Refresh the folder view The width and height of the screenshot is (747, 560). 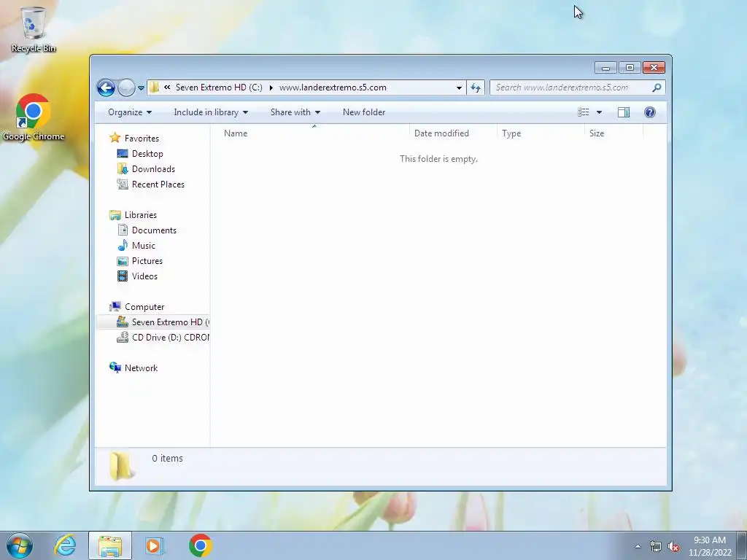pos(476,87)
